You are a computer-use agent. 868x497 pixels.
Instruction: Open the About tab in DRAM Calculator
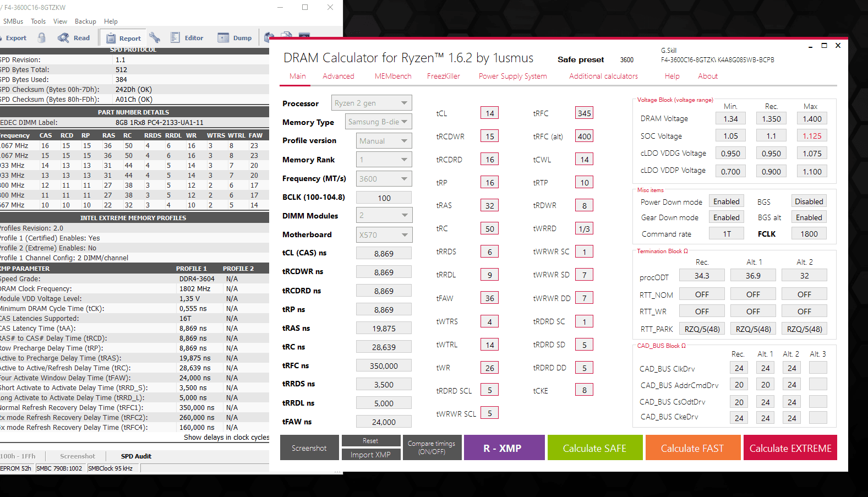click(708, 76)
